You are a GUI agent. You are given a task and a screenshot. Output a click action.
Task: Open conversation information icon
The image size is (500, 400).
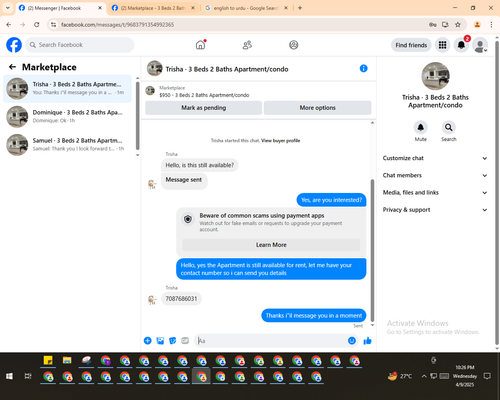click(363, 68)
